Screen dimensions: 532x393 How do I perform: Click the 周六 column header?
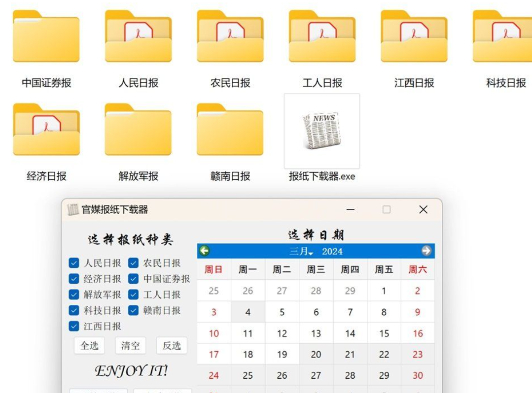(x=418, y=269)
